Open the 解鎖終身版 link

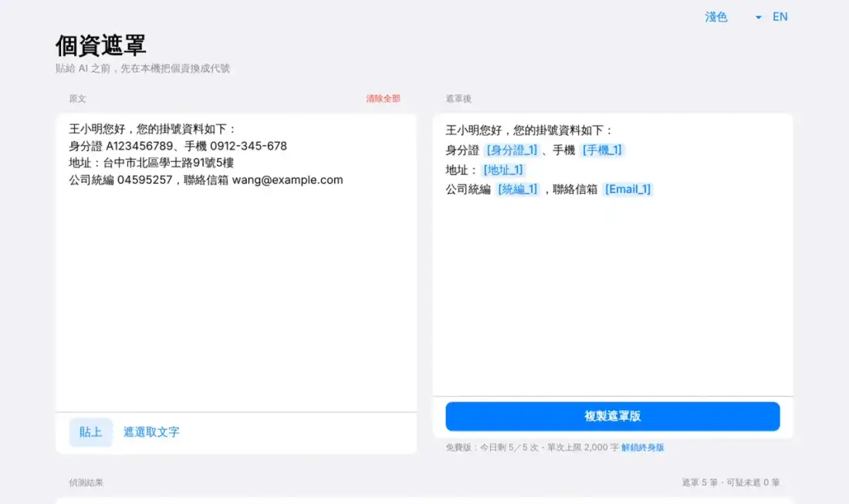point(643,448)
